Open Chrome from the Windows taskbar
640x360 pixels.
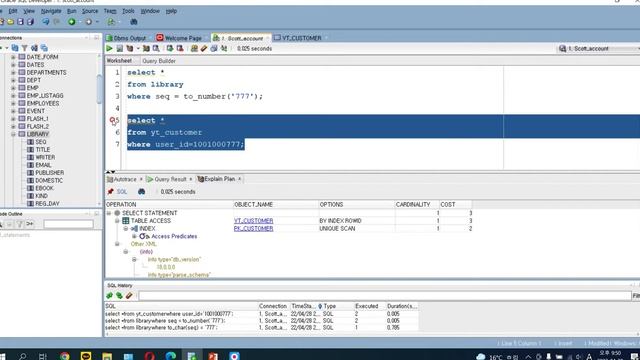click(64, 356)
